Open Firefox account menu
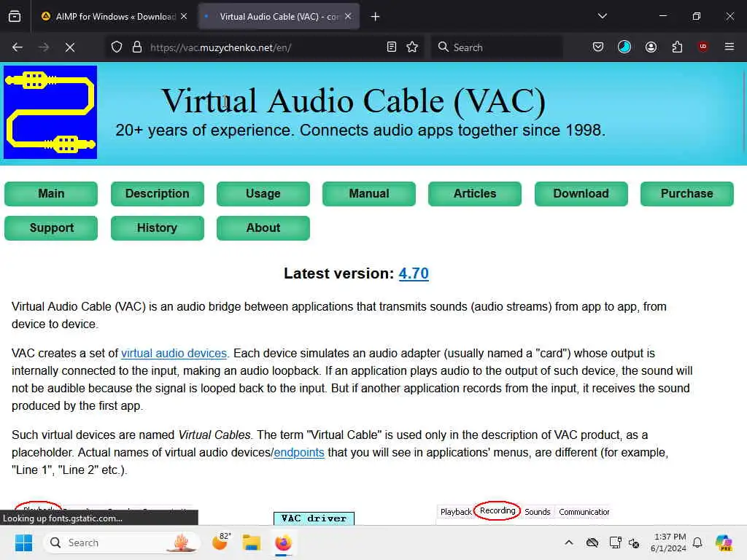The image size is (747, 560). (x=651, y=47)
